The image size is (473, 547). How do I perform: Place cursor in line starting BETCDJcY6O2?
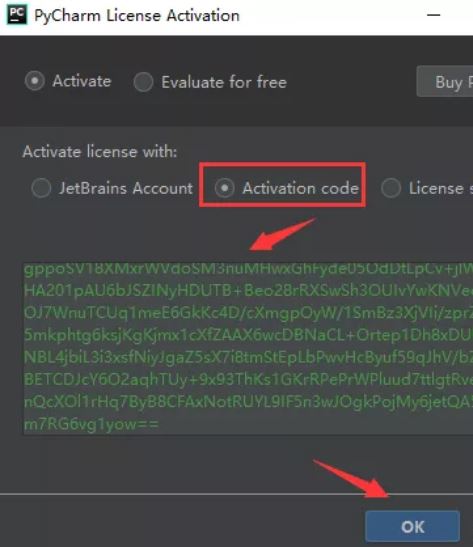248,380
